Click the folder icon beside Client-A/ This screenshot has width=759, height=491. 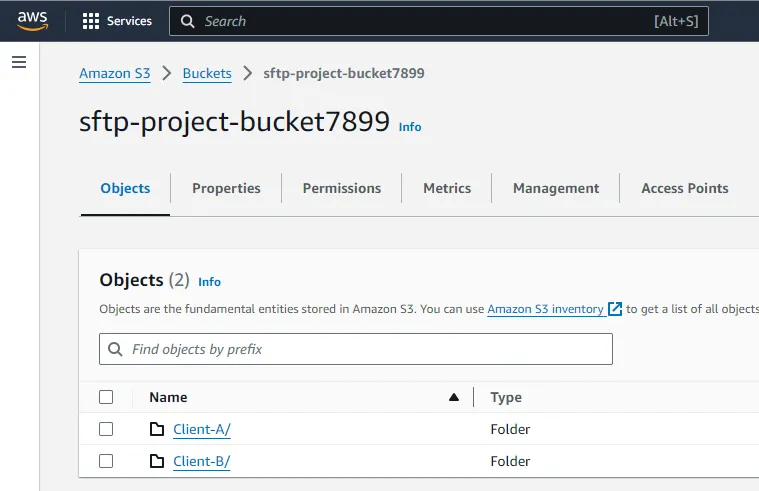coord(156,430)
